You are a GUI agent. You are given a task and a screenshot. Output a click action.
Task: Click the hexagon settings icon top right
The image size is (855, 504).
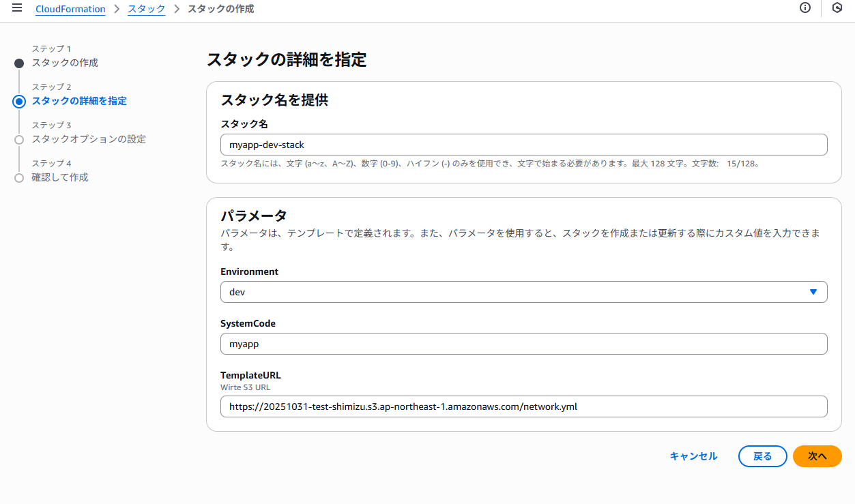[x=837, y=8]
